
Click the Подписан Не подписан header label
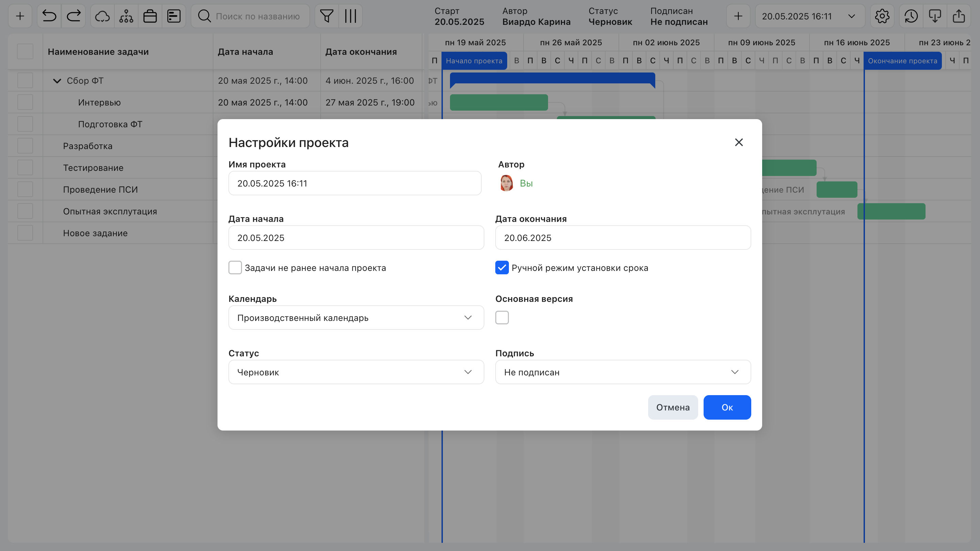coord(679,16)
